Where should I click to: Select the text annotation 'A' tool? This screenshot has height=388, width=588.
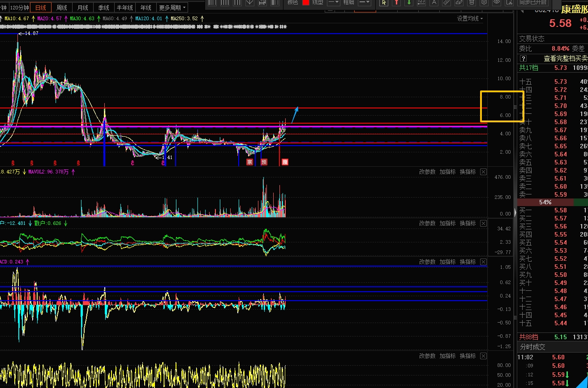click(x=434, y=3)
